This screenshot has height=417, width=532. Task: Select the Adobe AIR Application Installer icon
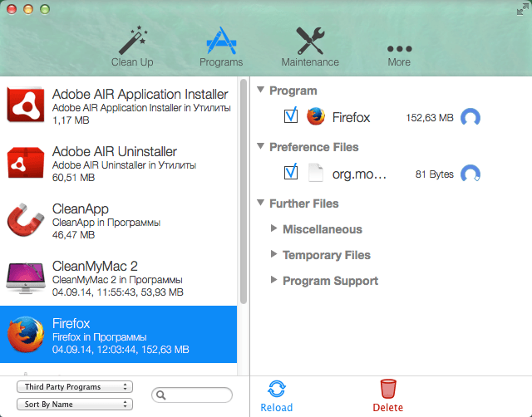26,105
